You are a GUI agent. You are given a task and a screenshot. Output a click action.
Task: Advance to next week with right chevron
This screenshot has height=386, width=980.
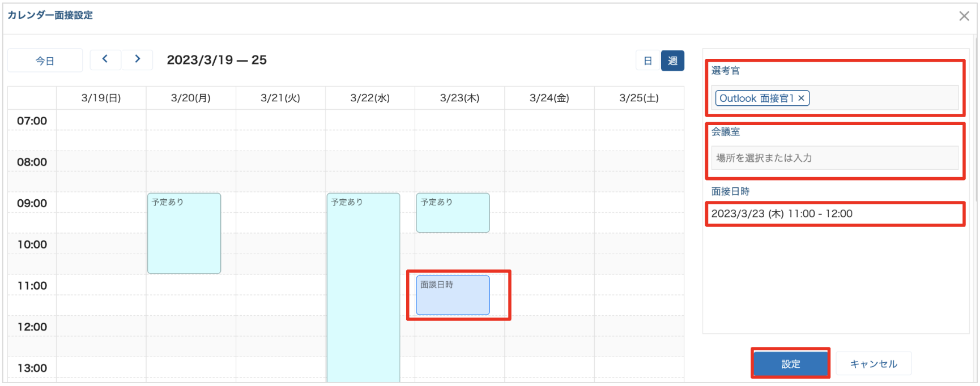pyautogui.click(x=137, y=59)
